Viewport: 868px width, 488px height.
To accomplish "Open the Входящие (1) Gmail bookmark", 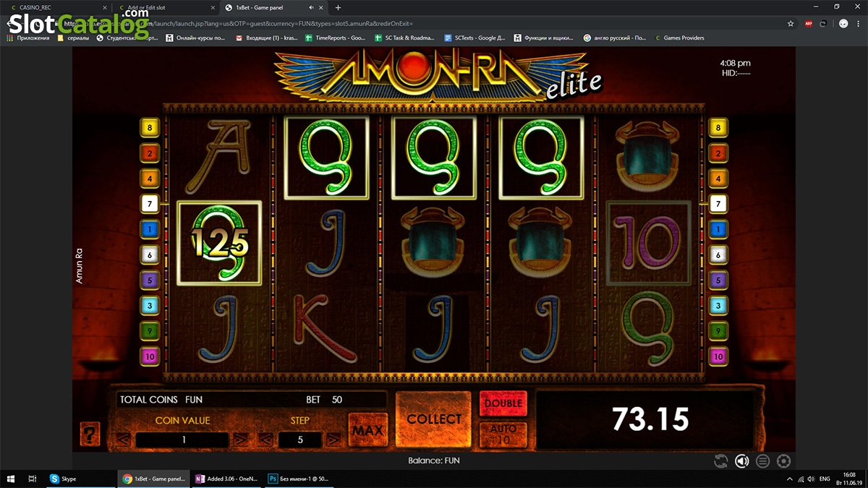I will tap(266, 38).
